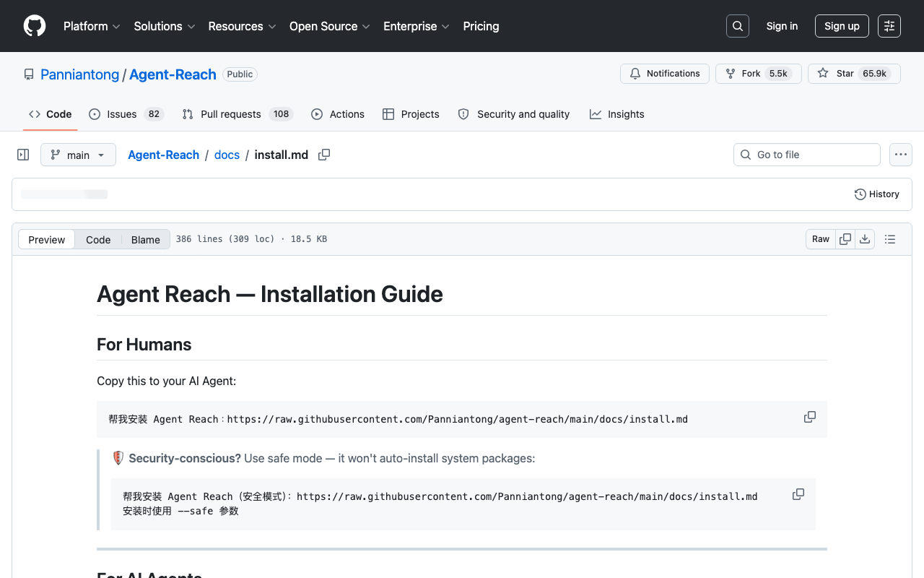Click the Installation Guide heading
The width and height of the screenshot is (924, 578).
[270, 294]
